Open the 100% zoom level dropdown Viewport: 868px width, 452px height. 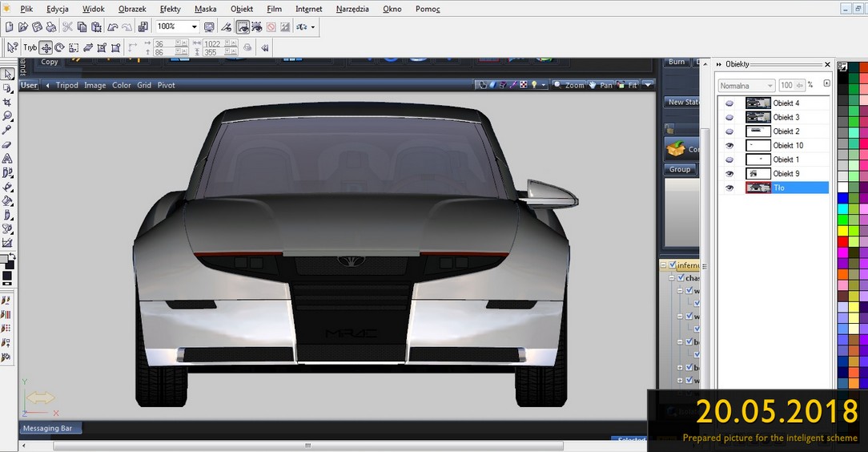click(x=195, y=26)
